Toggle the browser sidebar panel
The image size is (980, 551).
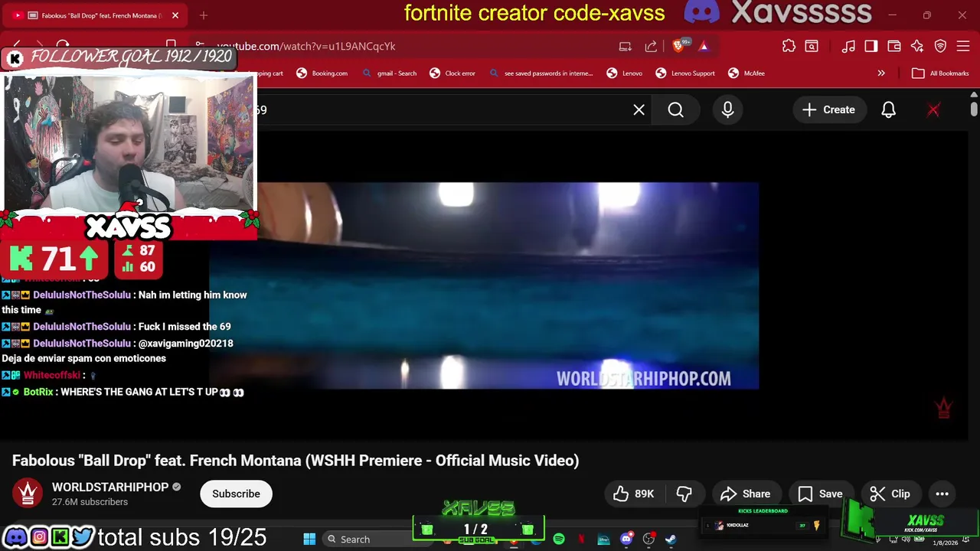pyautogui.click(x=871, y=46)
